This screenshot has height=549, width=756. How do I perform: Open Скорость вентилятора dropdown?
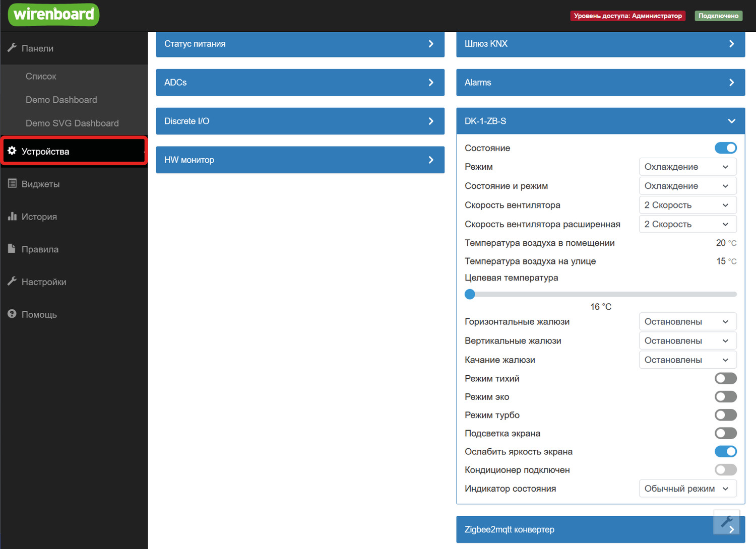pos(687,205)
